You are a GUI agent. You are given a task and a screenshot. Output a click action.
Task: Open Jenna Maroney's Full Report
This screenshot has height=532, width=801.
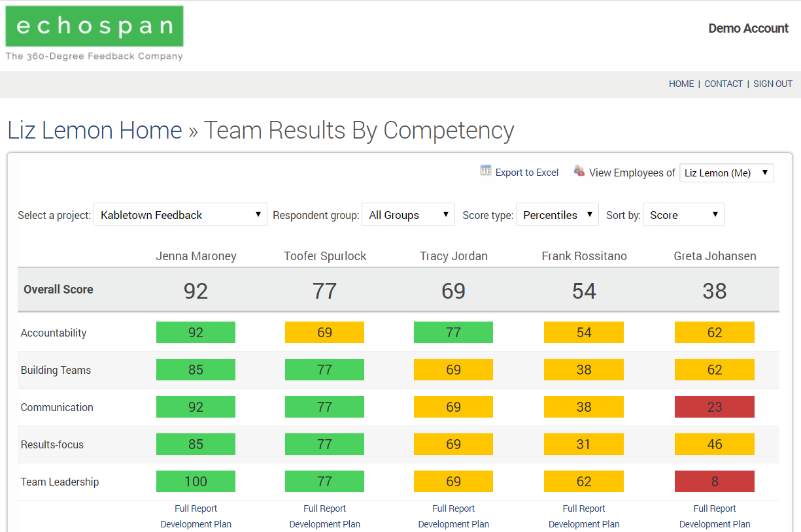point(196,508)
